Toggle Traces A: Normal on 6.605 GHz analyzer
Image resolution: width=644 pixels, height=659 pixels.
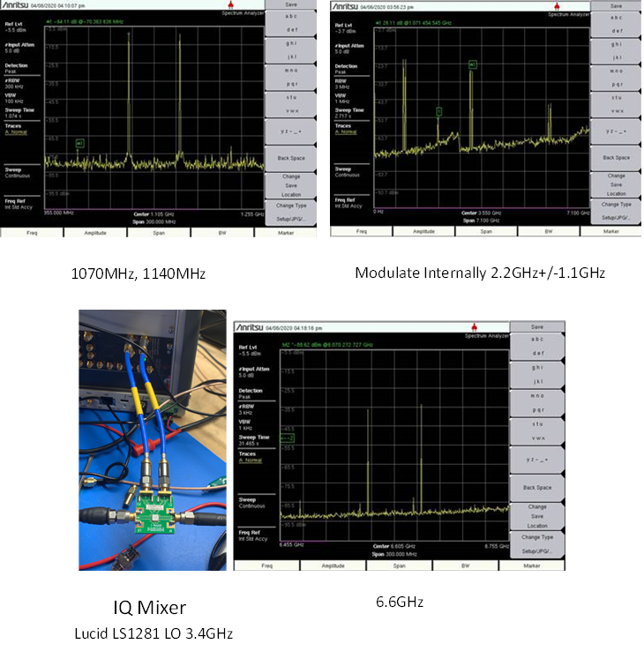tap(251, 459)
